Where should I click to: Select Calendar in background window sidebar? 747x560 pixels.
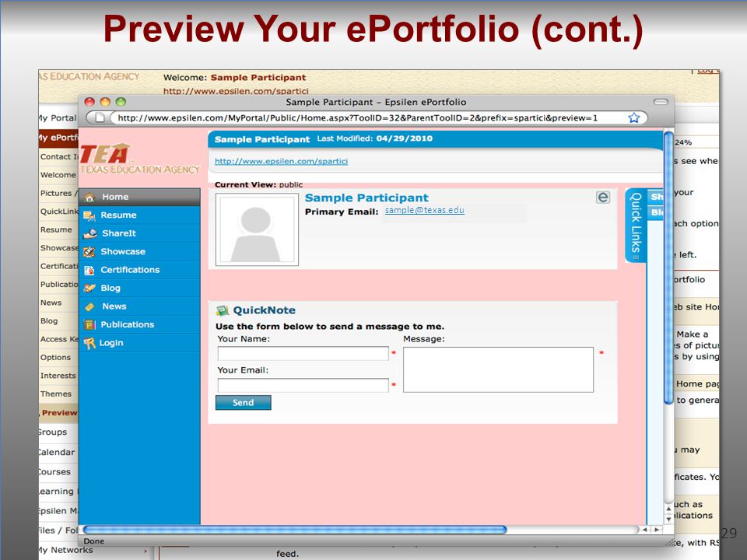tap(57, 452)
